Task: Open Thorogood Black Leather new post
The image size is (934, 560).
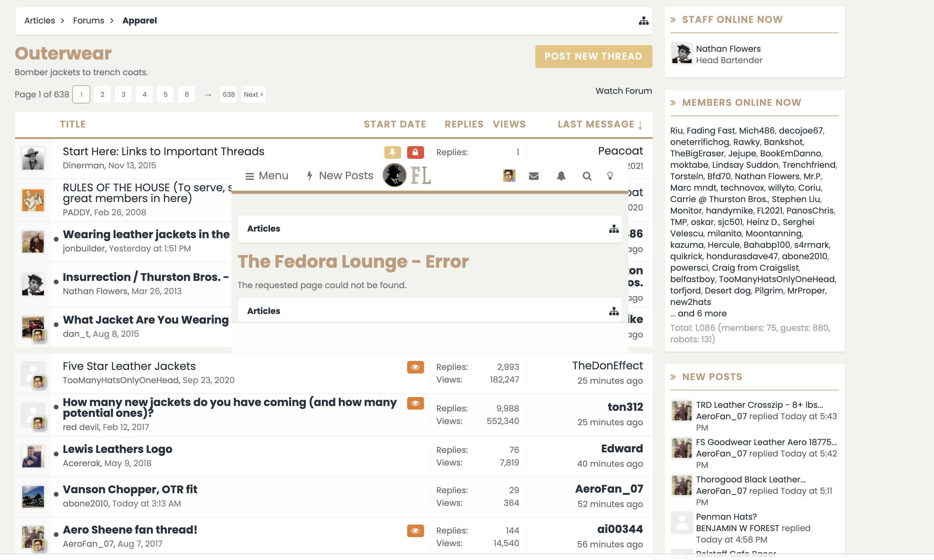Action: 750,480
